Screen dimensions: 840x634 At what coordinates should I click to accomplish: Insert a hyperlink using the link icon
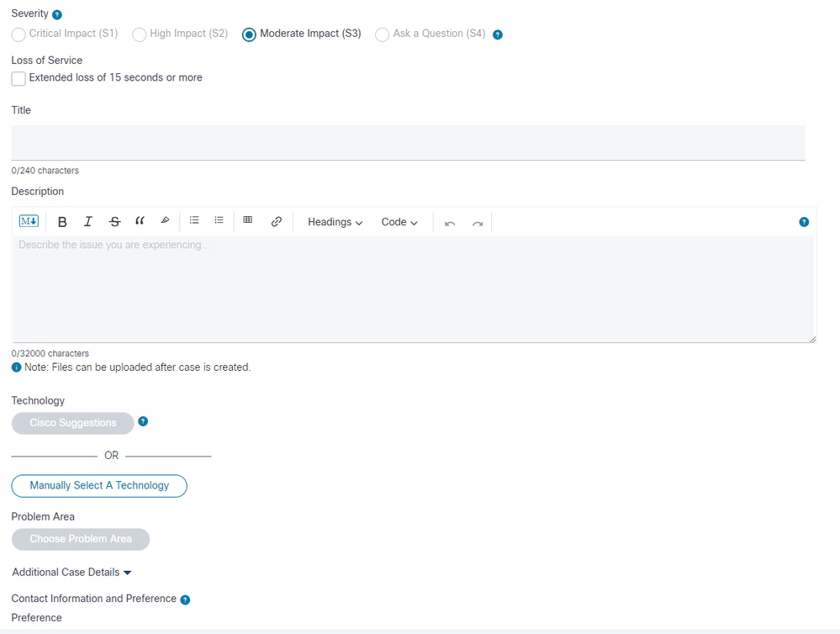coord(277,221)
